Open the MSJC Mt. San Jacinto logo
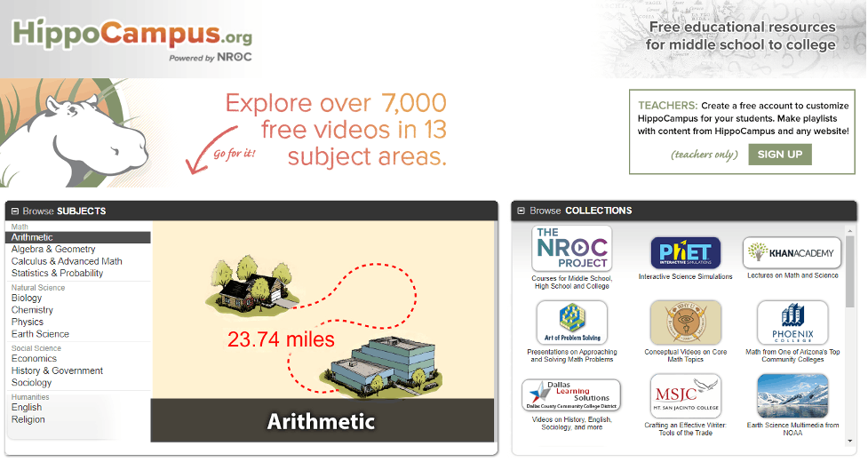The width and height of the screenshot is (868, 462). 685,395
